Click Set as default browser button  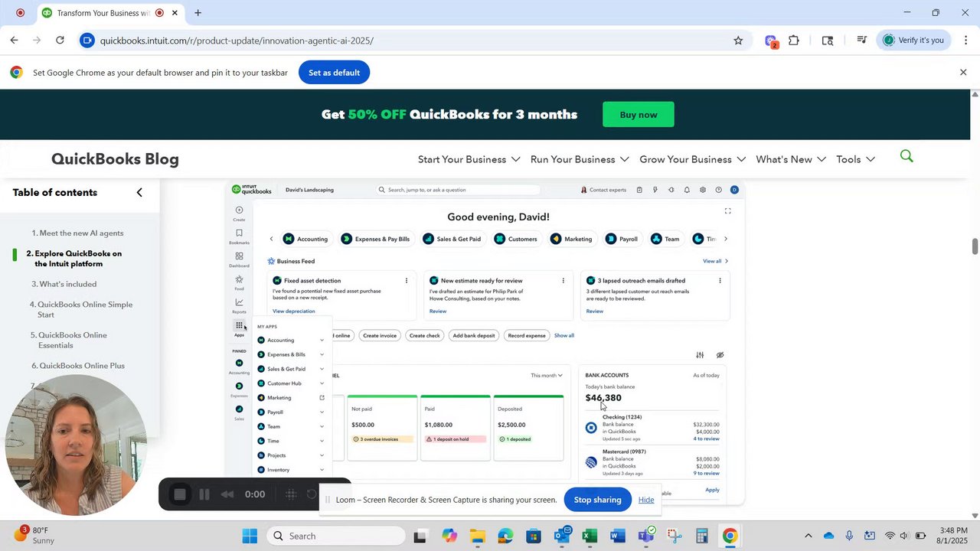(x=334, y=73)
